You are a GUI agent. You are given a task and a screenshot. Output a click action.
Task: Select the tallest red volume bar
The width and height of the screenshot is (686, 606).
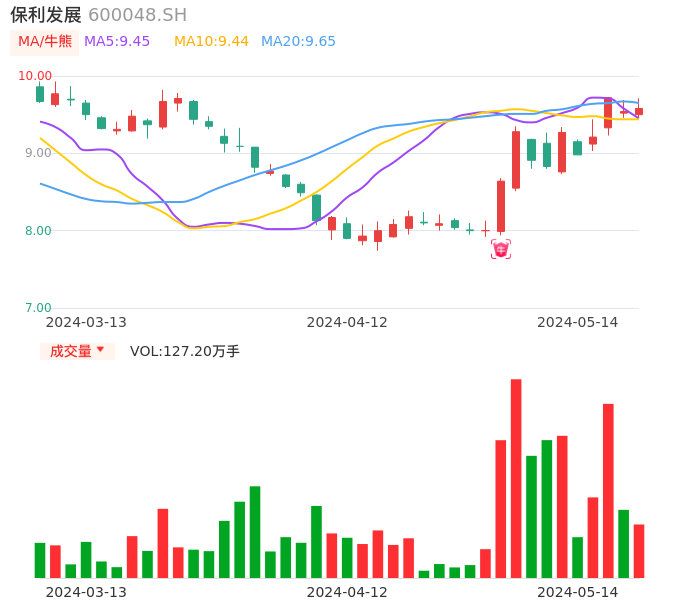516,478
